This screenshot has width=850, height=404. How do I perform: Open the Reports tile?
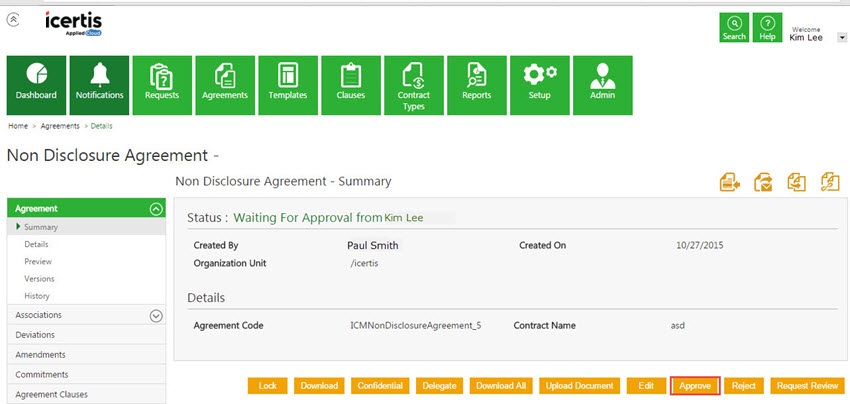(476, 84)
